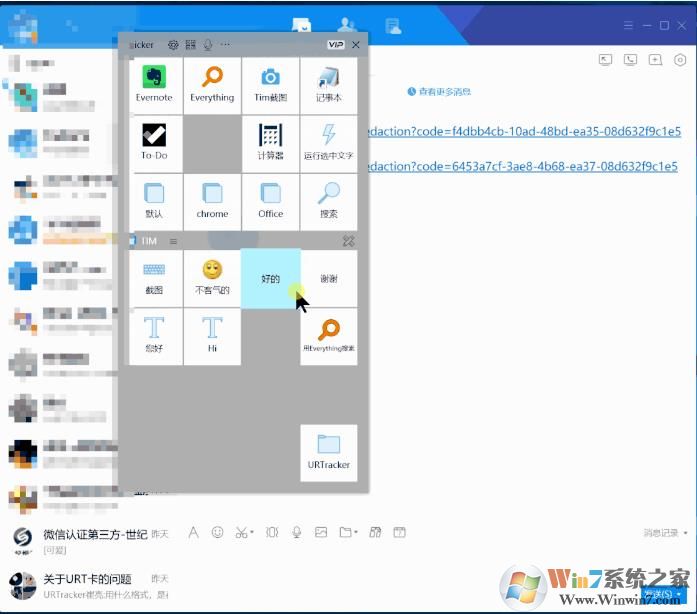
Task: Open the Quicker more options ellipsis
Action: click(225, 44)
